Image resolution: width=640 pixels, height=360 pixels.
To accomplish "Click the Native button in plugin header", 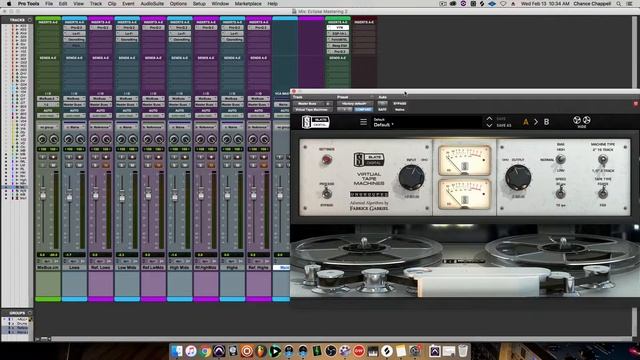I will pyautogui.click(x=400, y=109).
